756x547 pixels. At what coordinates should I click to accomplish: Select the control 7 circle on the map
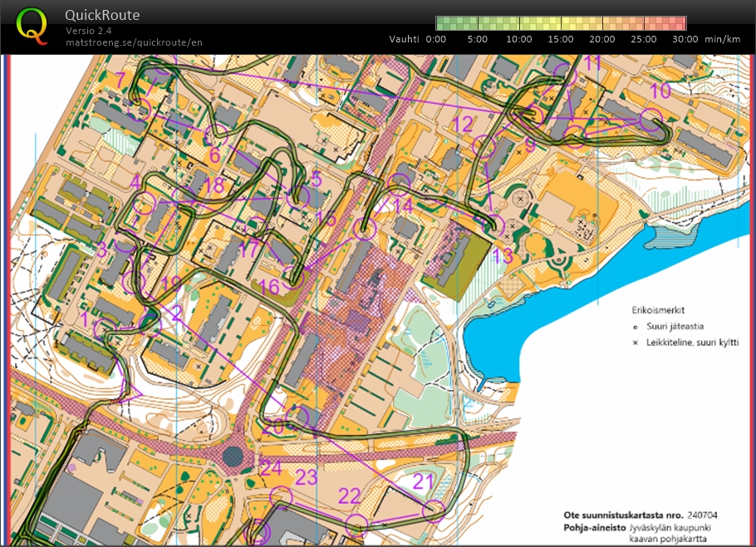point(140,106)
